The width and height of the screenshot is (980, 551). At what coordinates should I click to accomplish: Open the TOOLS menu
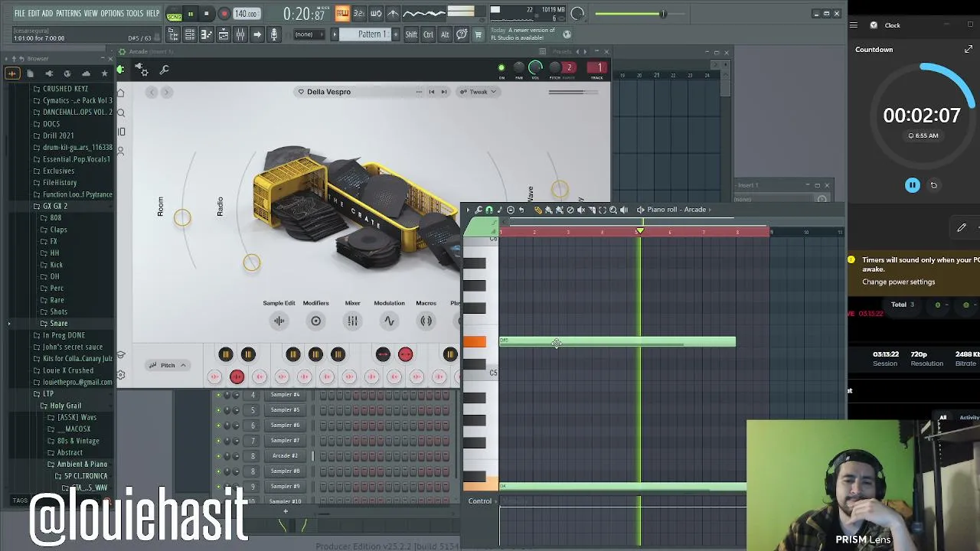coord(135,14)
